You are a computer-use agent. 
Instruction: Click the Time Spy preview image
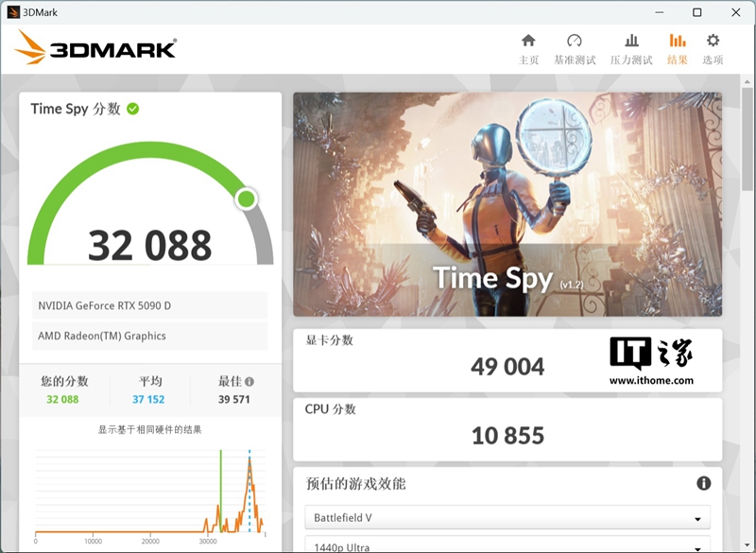tap(507, 203)
